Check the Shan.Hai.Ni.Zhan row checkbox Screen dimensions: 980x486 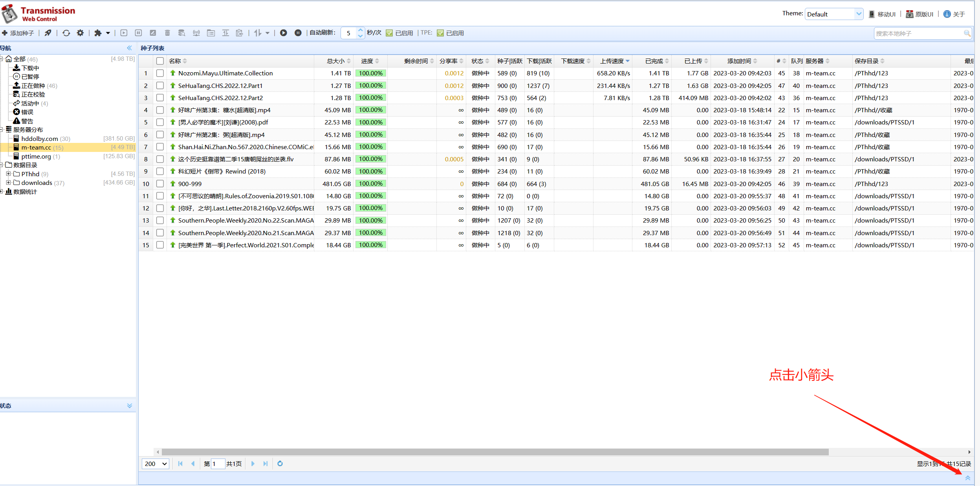coord(160,146)
